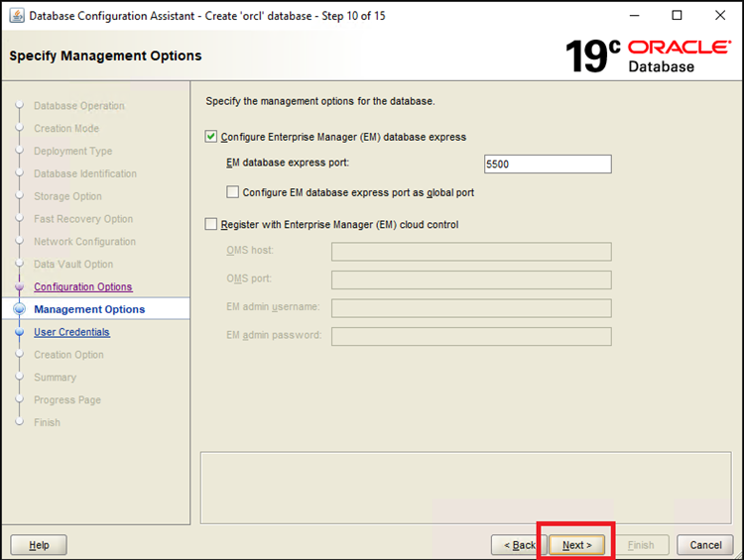The width and height of the screenshot is (744, 560).
Task: Click the Database Identification step label
Action: point(85,173)
